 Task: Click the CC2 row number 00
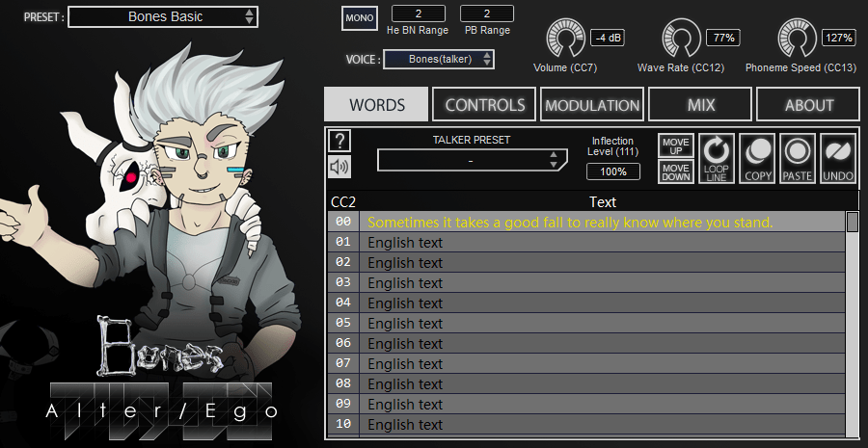[x=343, y=222]
